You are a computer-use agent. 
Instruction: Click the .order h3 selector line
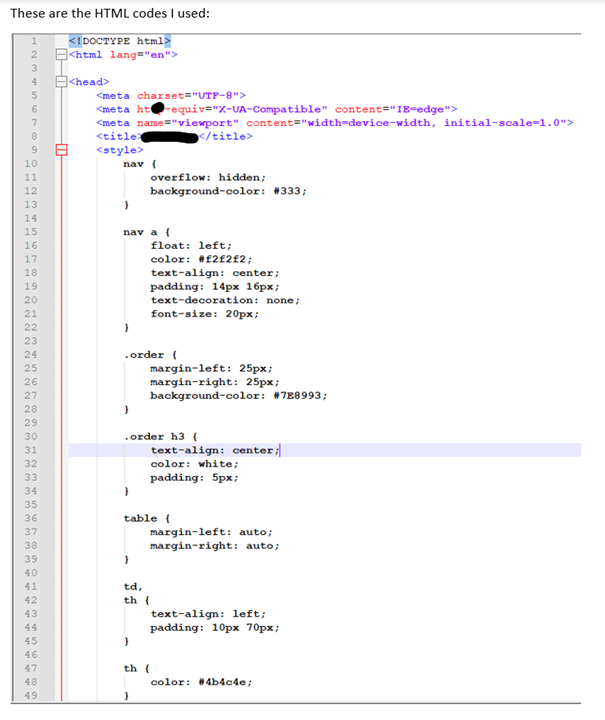click(x=160, y=437)
